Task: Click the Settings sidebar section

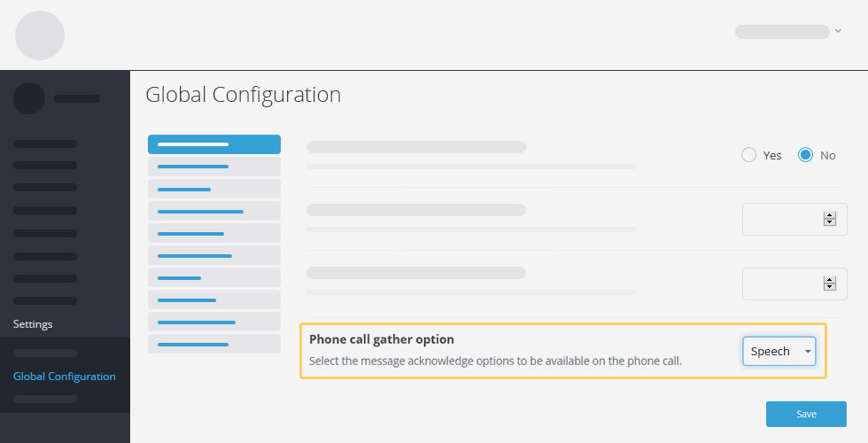Action: pos(33,324)
